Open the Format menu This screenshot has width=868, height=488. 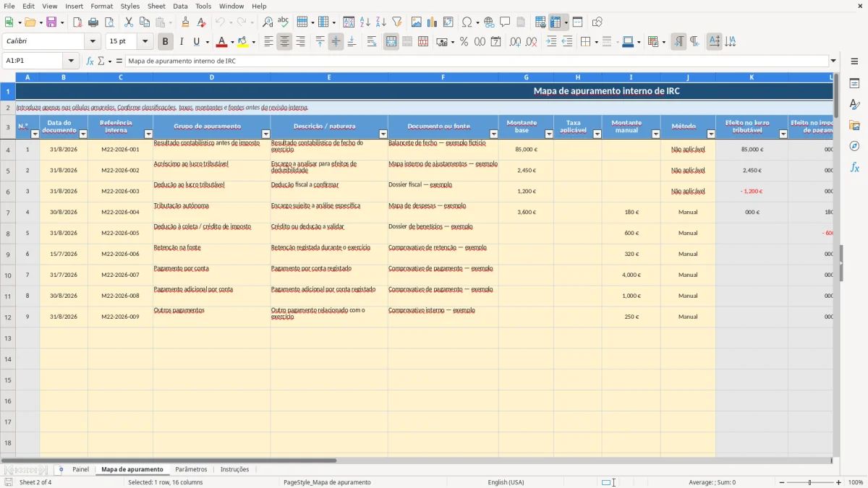(x=101, y=6)
